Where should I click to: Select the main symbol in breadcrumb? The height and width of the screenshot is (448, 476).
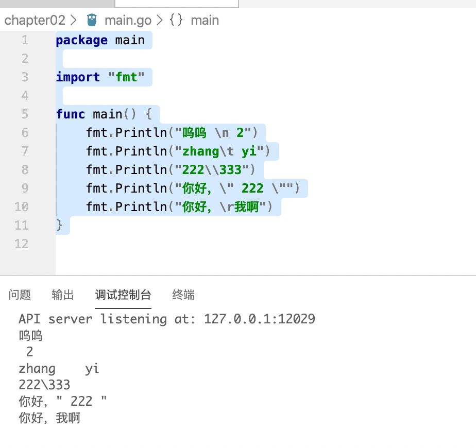[205, 20]
